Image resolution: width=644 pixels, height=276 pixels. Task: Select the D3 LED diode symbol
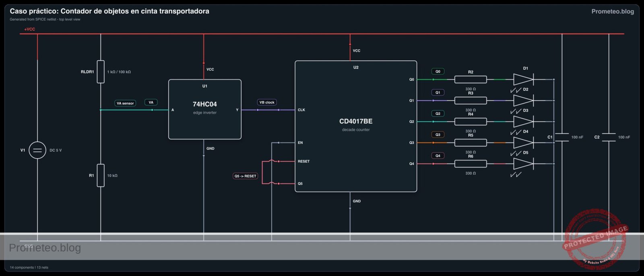click(523, 121)
